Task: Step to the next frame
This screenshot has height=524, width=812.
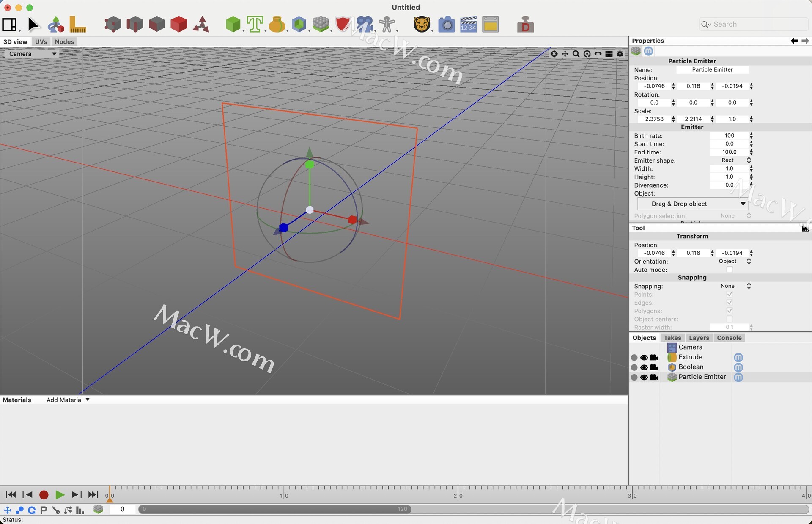Action: click(x=76, y=495)
